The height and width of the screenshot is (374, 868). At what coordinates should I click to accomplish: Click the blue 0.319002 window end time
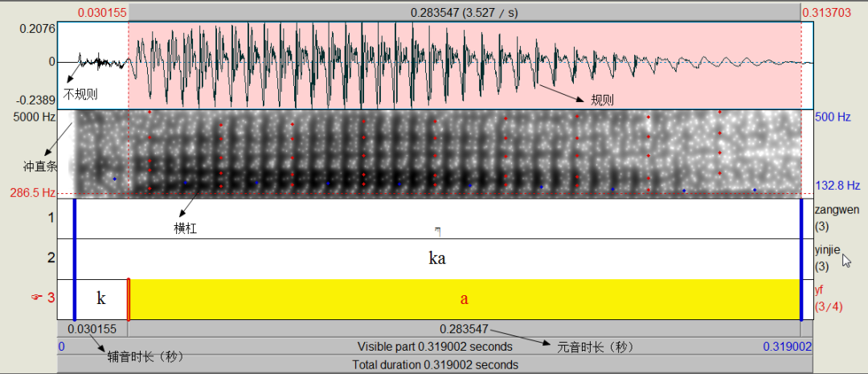tap(788, 347)
